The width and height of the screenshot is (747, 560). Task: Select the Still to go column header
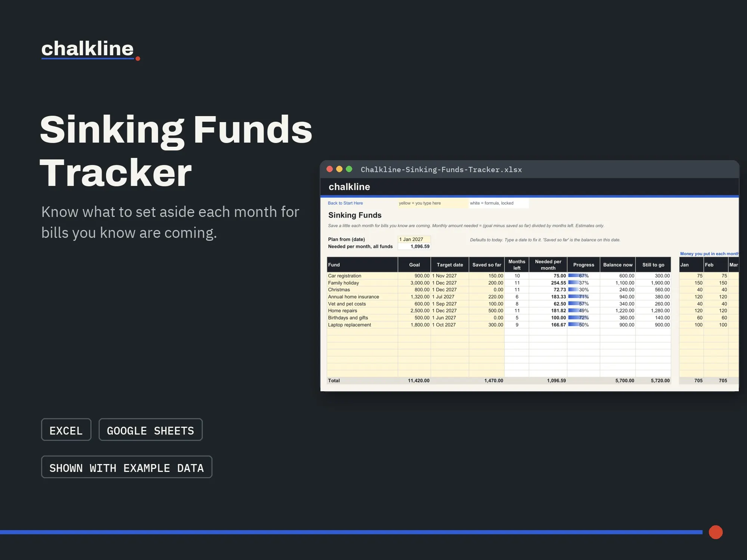(653, 265)
